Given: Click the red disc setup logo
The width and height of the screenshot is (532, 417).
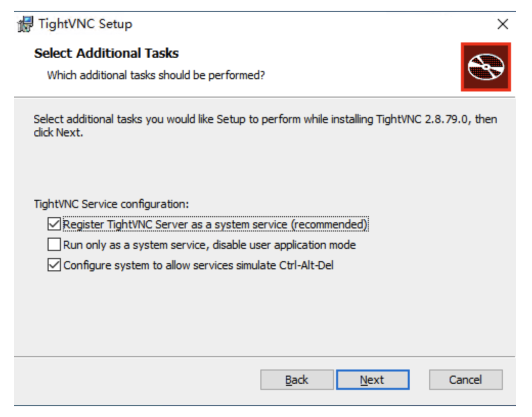Looking at the screenshot, I should 485,67.
